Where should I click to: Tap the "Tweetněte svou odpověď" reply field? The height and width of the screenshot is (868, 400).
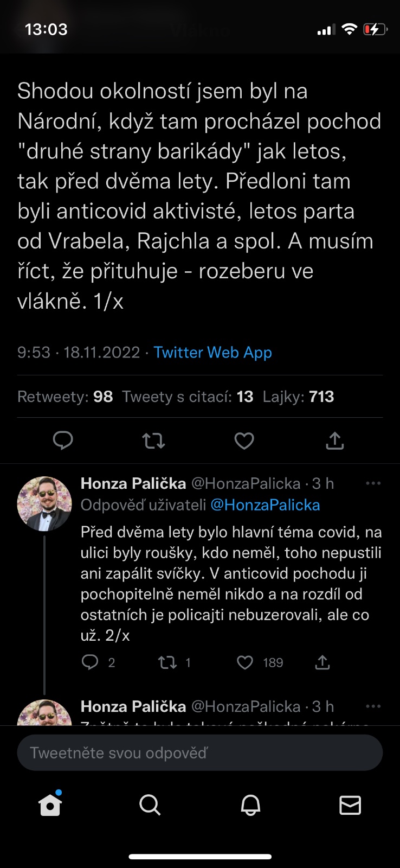pyautogui.click(x=200, y=752)
